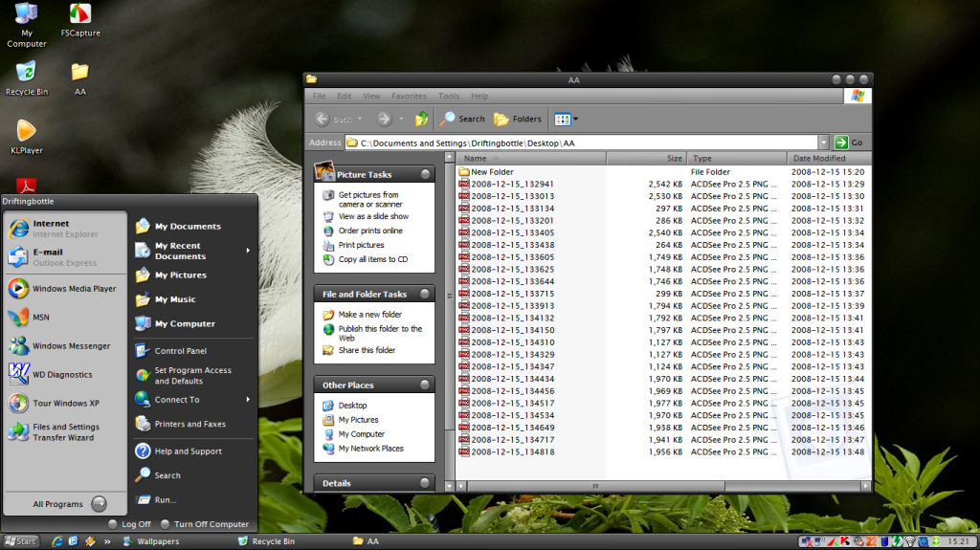This screenshot has width=980, height=550.
Task: Click Share this folder link
Action: coord(367,350)
